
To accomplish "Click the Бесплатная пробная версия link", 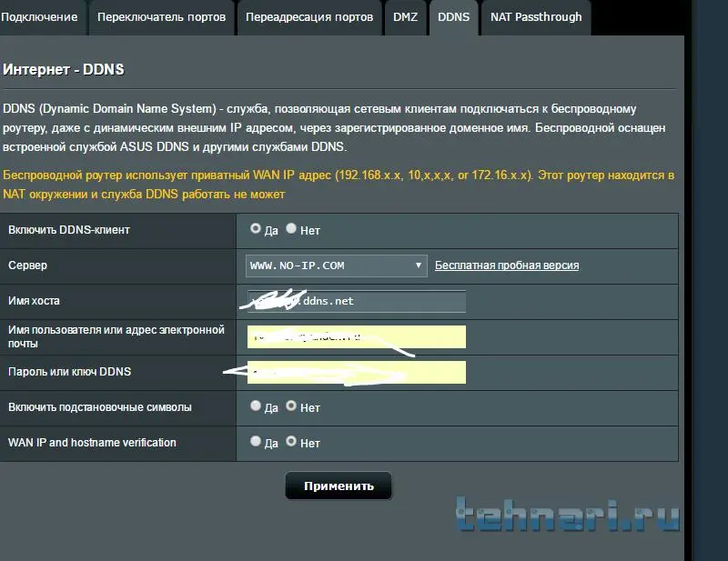I will coord(507,265).
